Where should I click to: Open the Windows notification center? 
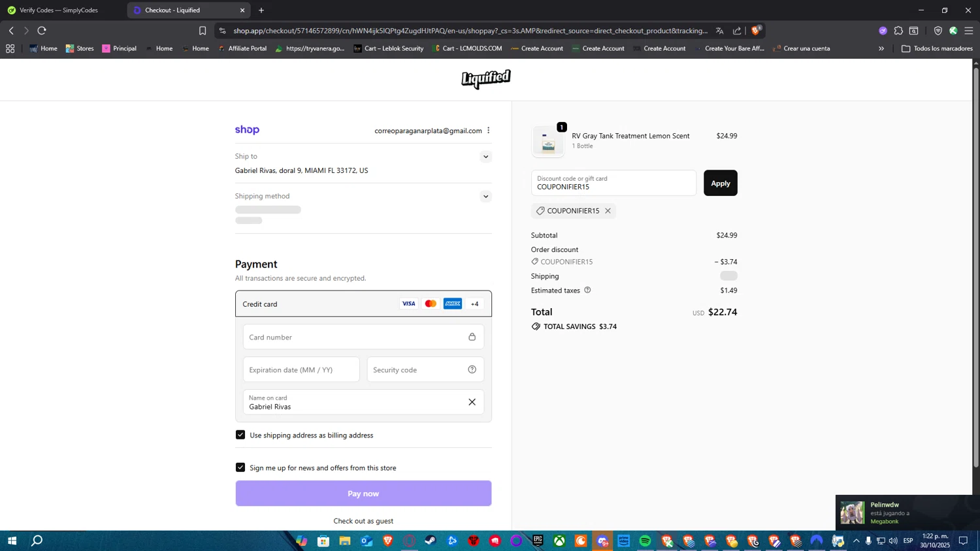[963, 541]
